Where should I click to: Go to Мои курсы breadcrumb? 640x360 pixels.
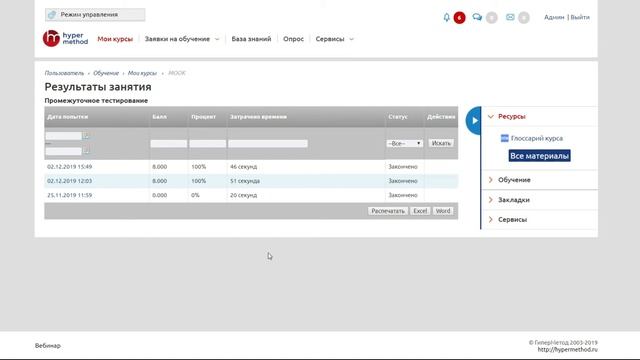click(142, 73)
